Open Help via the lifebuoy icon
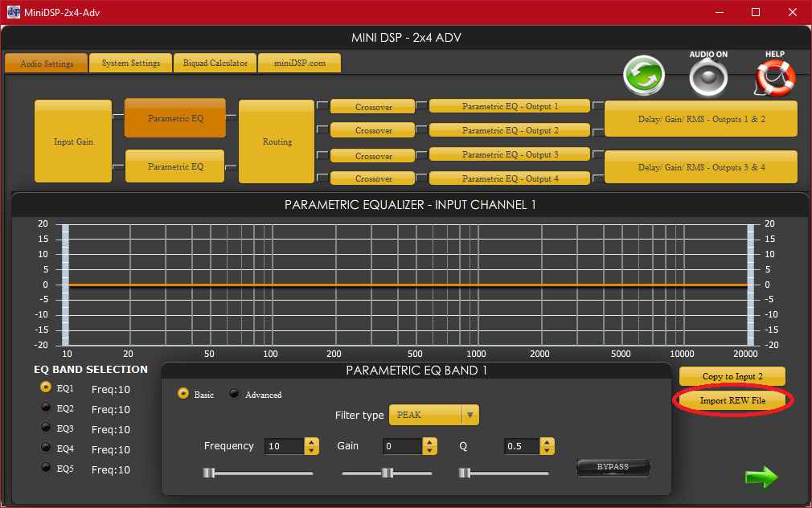This screenshot has width=812, height=508. [774, 78]
